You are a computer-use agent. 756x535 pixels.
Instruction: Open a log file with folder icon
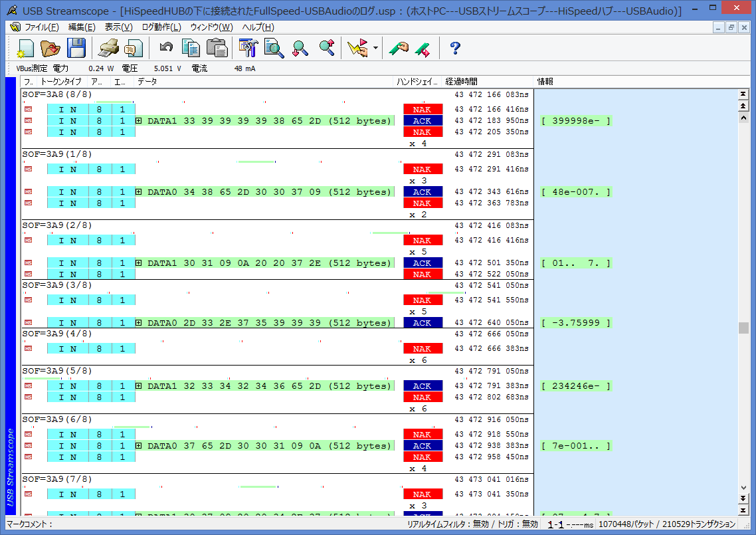point(50,49)
